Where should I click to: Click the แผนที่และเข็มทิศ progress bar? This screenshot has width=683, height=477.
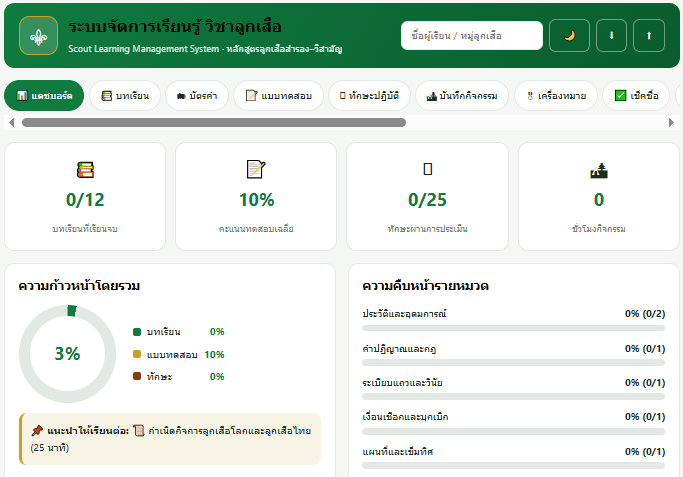514,466
